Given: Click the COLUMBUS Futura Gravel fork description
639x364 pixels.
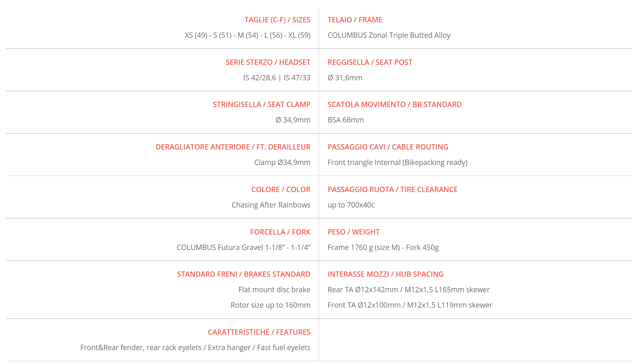Looking at the screenshot, I should tap(243, 247).
